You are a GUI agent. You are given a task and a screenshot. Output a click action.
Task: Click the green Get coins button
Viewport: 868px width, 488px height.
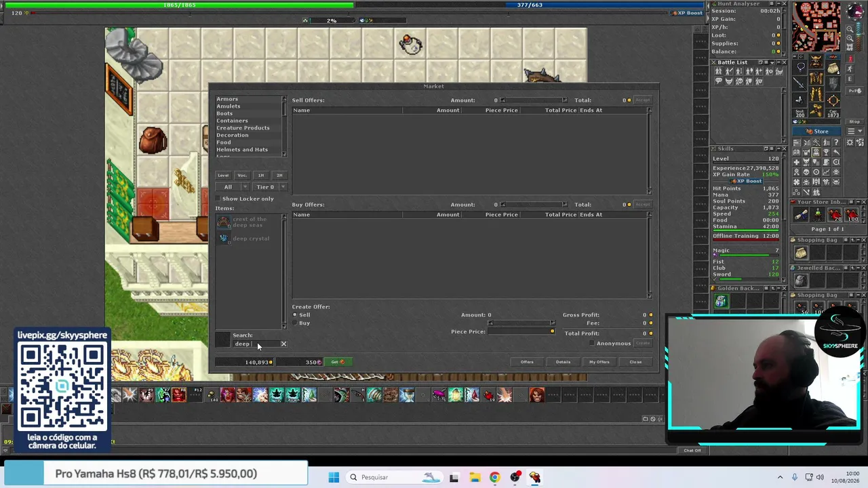point(338,362)
